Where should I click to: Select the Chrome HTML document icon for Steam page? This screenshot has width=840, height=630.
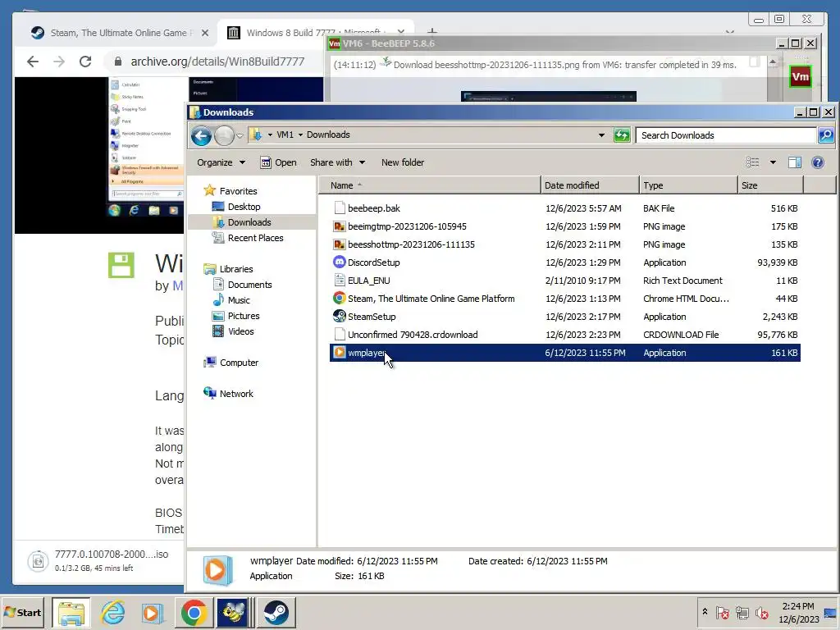coord(339,298)
